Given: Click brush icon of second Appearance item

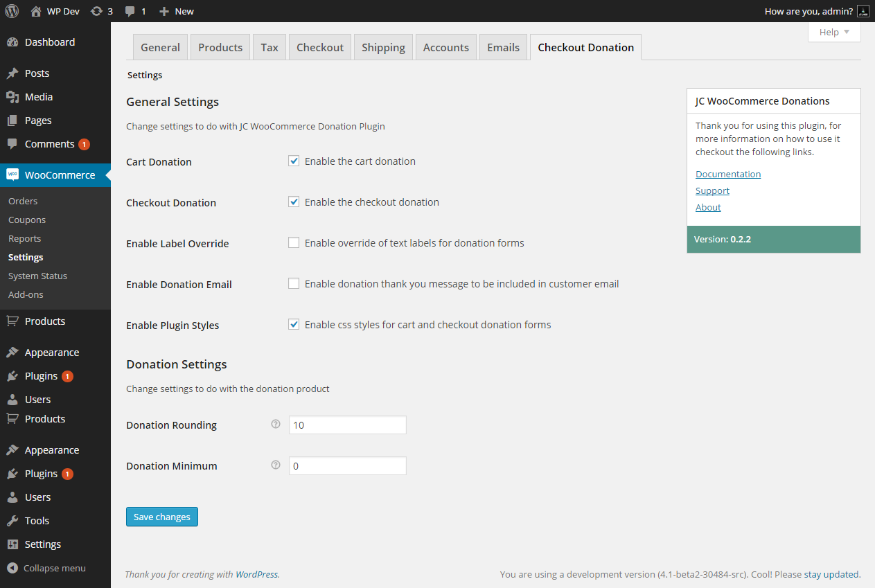Looking at the screenshot, I should coord(12,450).
